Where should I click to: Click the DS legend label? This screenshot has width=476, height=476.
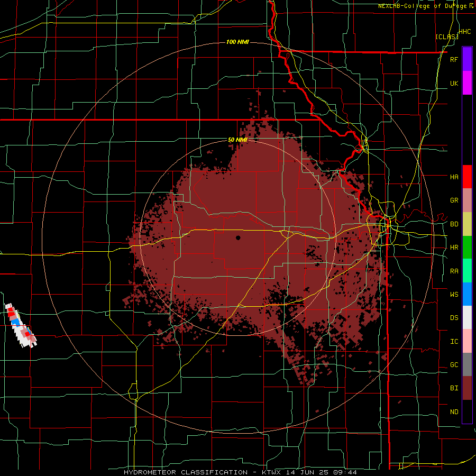(454, 318)
